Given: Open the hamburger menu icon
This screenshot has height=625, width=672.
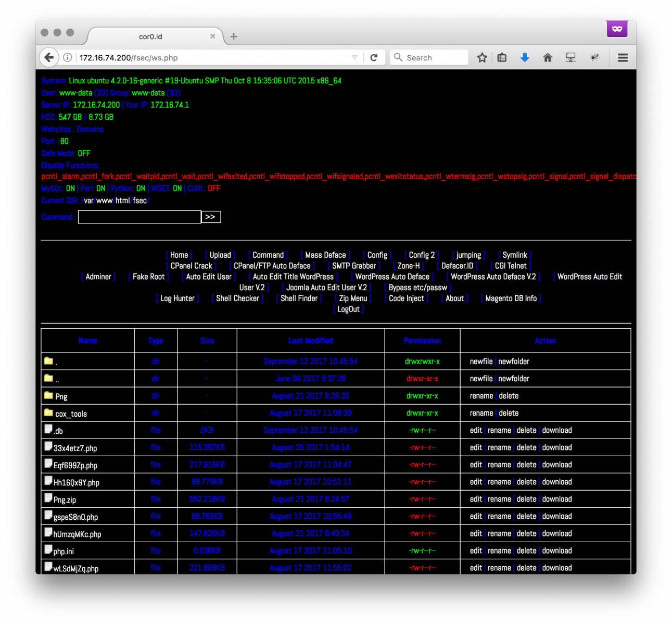Looking at the screenshot, I should pos(623,57).
